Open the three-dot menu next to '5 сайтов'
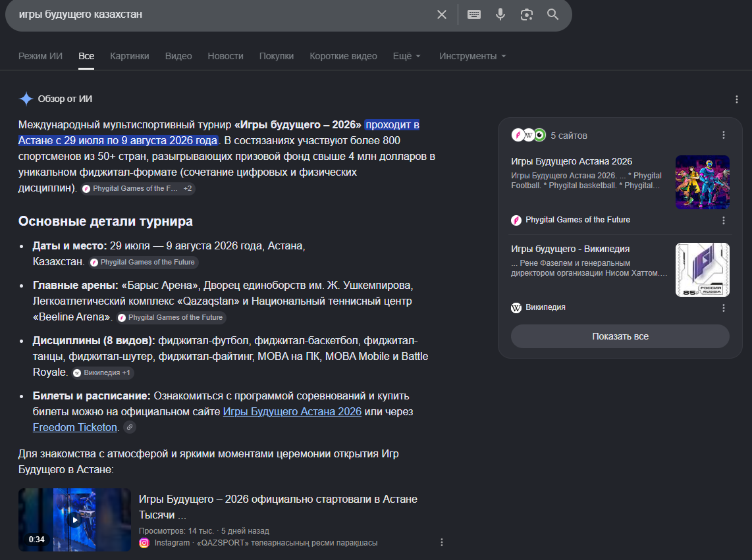This screenshot has width=752, height=560. point(724,135)
